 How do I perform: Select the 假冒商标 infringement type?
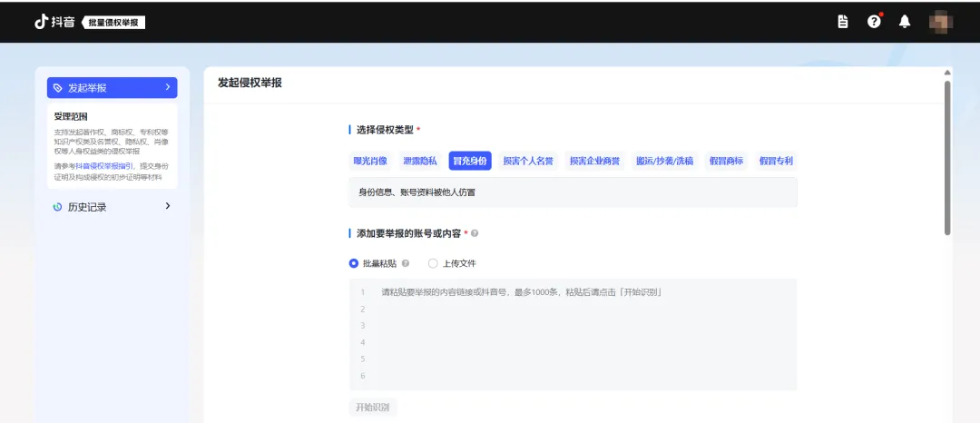pos(726,161)
